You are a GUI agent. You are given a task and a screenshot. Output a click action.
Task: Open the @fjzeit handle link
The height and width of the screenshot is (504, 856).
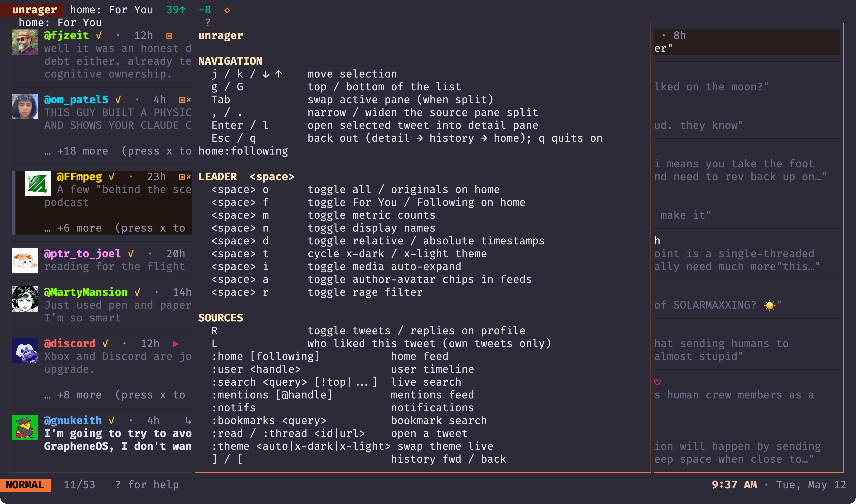click(x=67, y=36)
